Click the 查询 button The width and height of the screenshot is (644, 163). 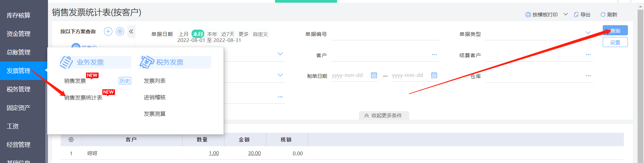615,31
